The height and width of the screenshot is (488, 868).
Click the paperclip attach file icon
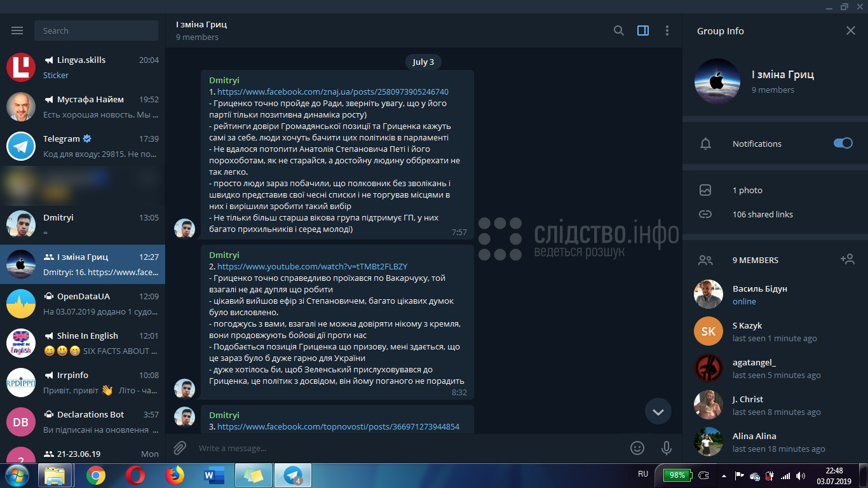180,448
